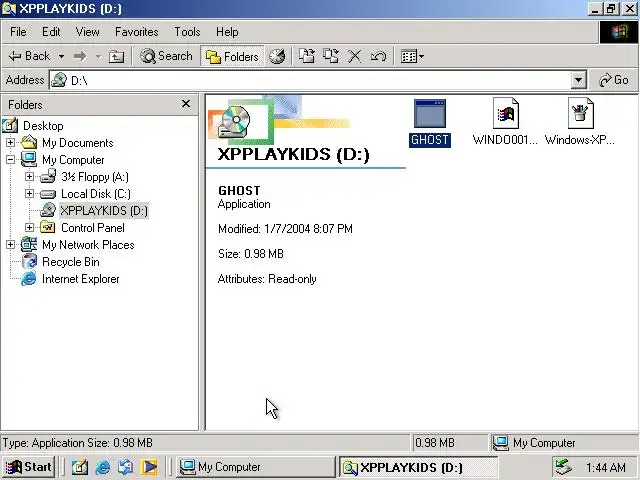Open the Search pane
The width and height of the screenshot is (640, 480).
click(166, 56)
